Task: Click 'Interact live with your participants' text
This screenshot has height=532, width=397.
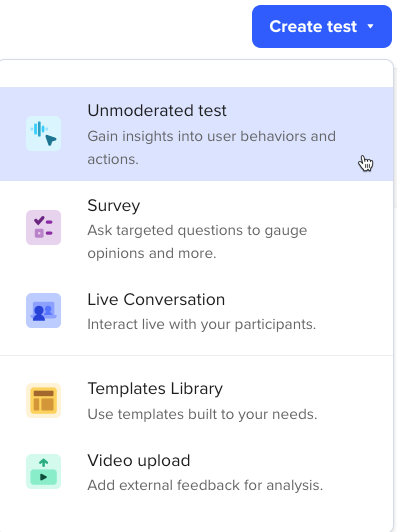Action: pyautogui.click(x=202, y=325)
